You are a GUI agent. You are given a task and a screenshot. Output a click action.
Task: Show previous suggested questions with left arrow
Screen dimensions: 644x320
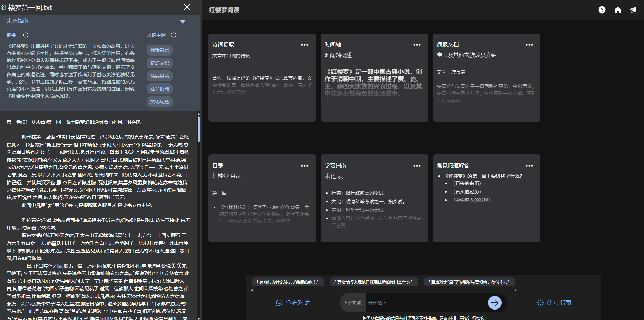click(252, 290)
